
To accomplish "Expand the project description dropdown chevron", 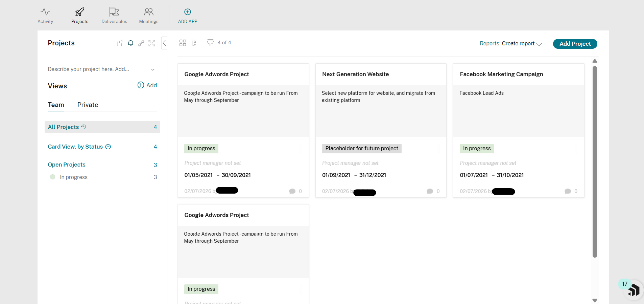I will 153,69.
